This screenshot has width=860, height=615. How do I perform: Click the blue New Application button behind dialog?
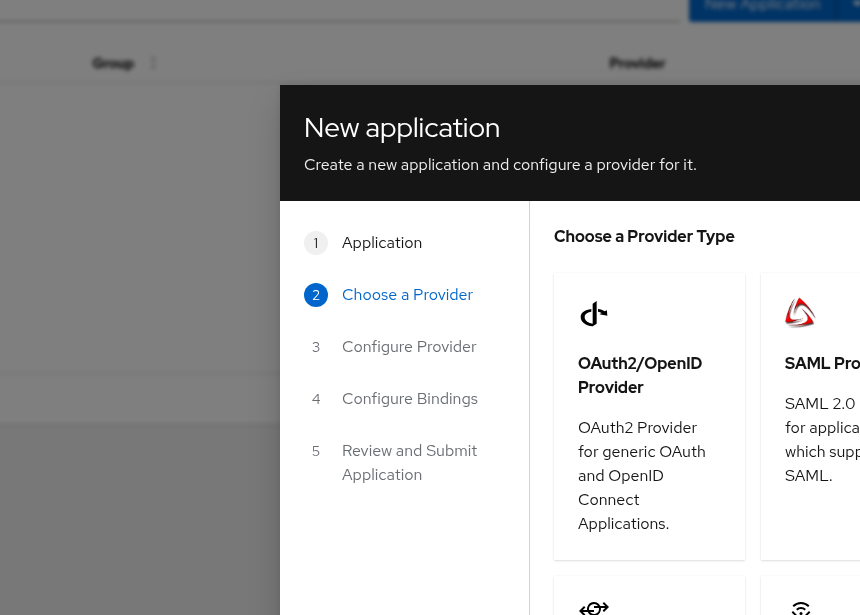pyautogui.click(x=762, y=8)
